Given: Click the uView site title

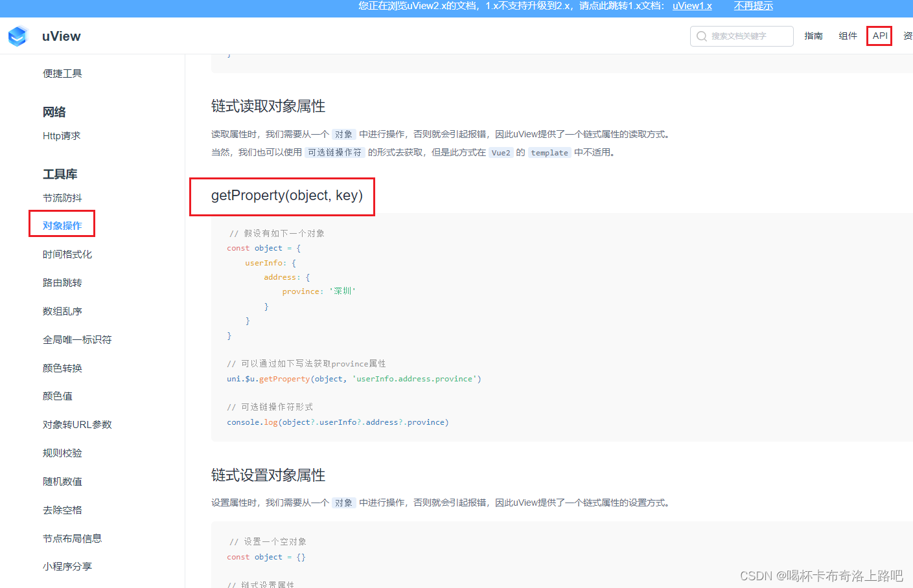Looking at the screenshot, I should [x=62, y=36].
